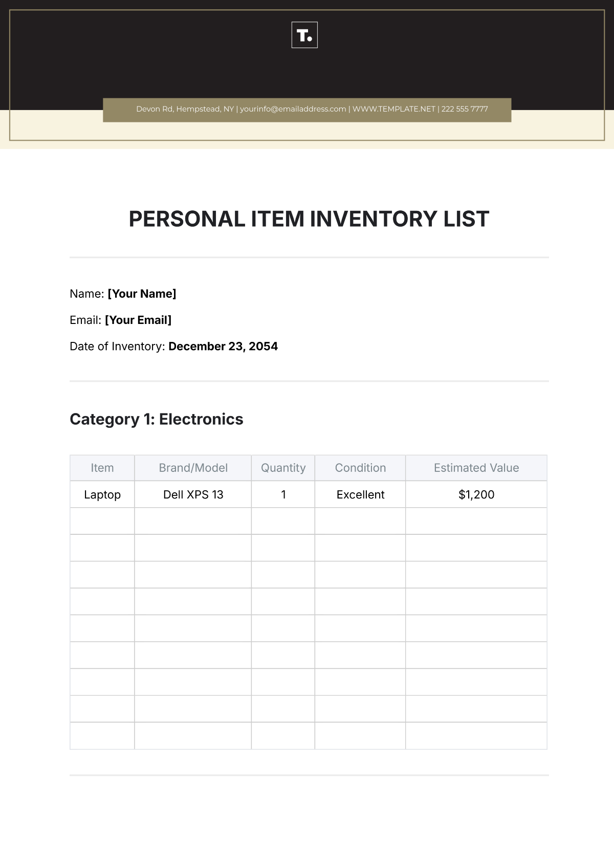
Task: Select the Laptop item cell
Action: [102, 495]
